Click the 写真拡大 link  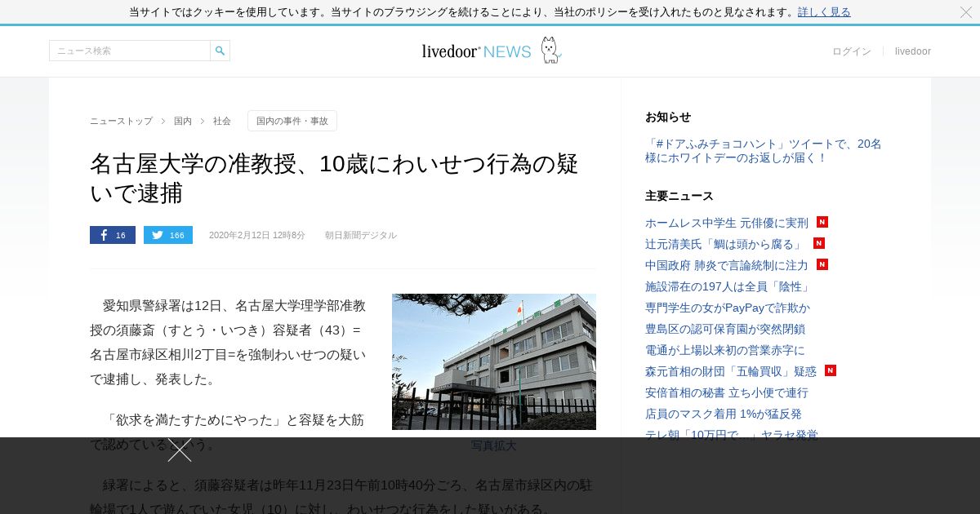pos(494,445)
